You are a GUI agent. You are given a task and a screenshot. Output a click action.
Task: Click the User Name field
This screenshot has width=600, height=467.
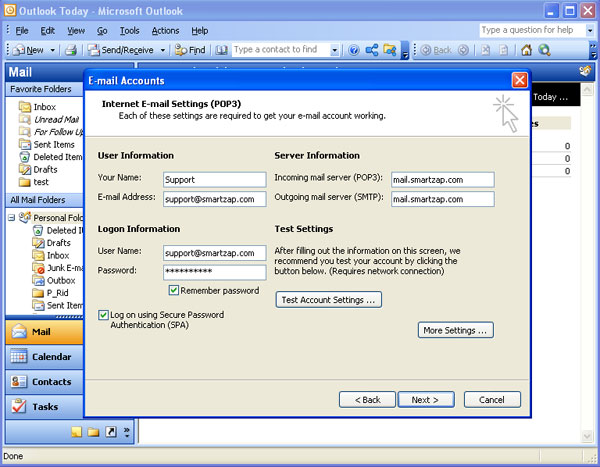215,253
